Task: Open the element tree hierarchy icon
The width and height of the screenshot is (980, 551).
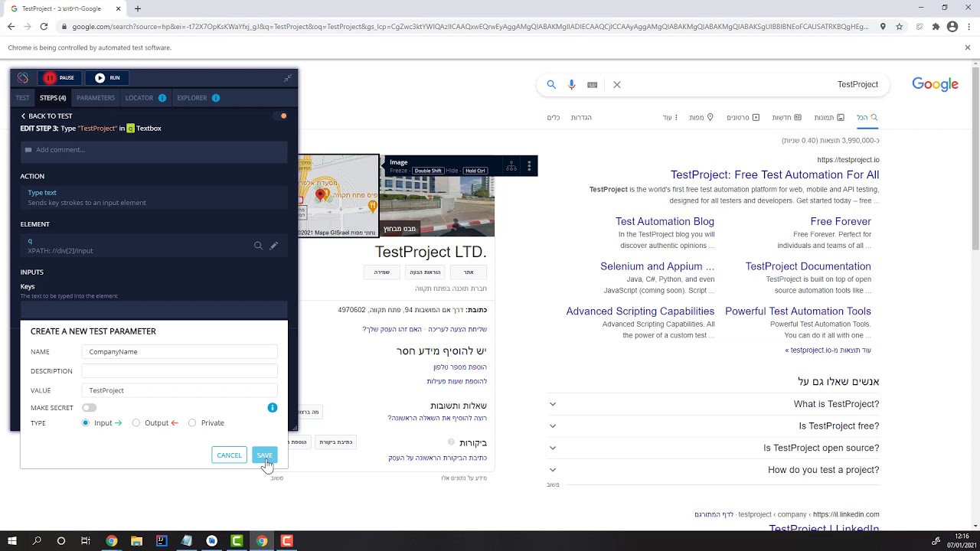Action: point(511,166)
